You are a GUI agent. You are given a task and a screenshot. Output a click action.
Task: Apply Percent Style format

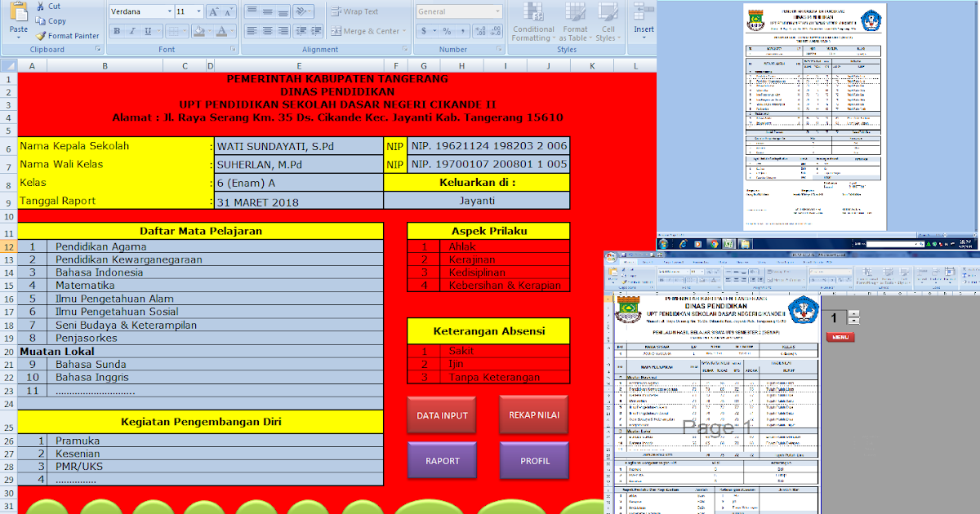pos(448,31)
